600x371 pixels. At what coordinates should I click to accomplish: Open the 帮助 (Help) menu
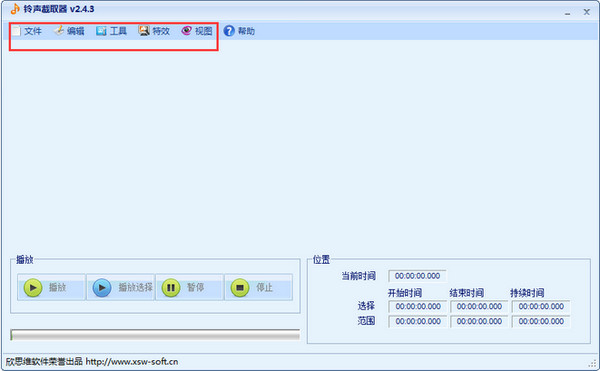[239, 31]
